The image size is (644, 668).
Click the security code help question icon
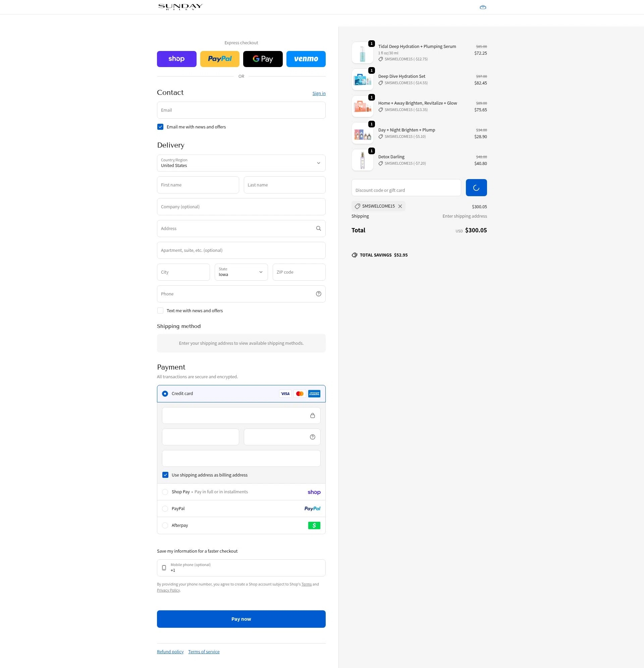pos(312,437)
